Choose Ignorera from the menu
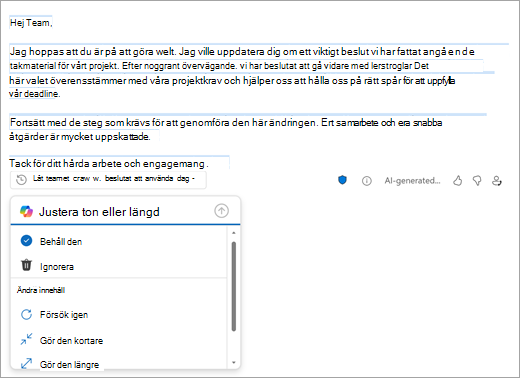 pyautogui.click(x=119, y=266)
